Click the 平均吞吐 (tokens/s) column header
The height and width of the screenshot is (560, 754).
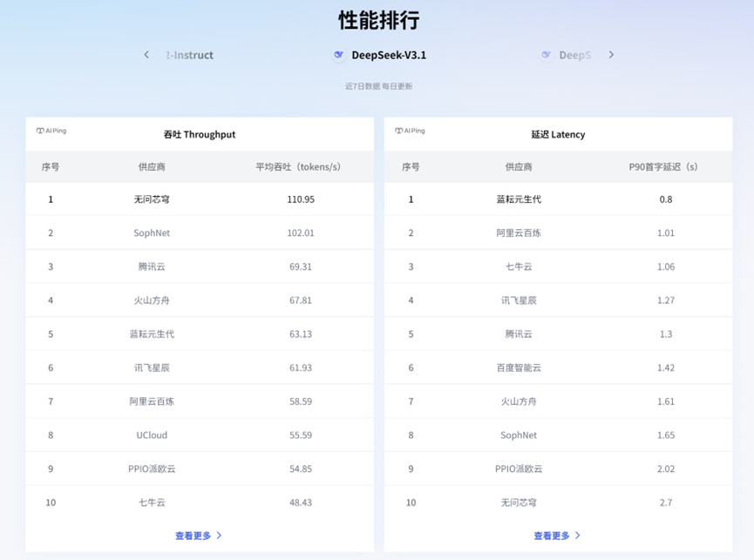point(297,166)
